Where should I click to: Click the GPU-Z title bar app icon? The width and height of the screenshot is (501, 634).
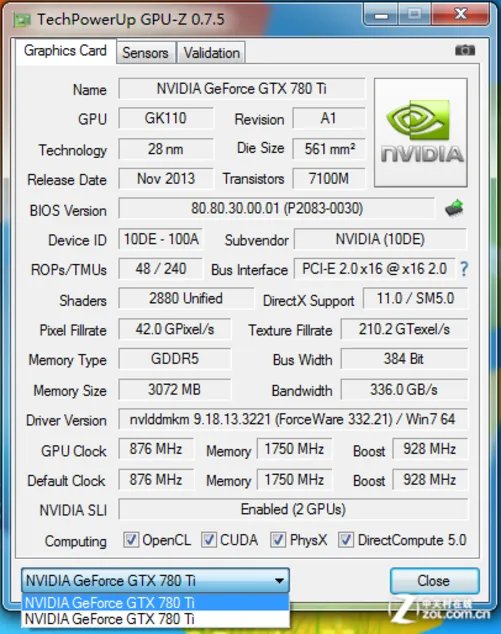tap(22, 19)
